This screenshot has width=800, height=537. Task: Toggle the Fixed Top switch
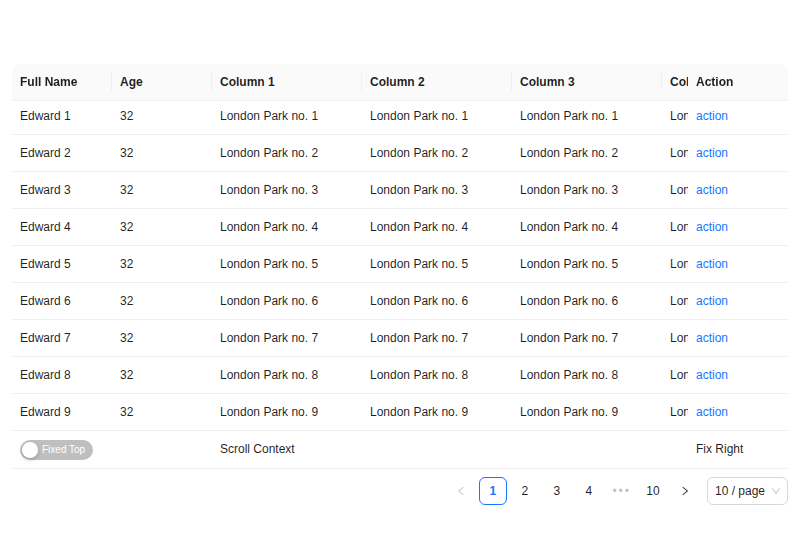coord(56,450)
